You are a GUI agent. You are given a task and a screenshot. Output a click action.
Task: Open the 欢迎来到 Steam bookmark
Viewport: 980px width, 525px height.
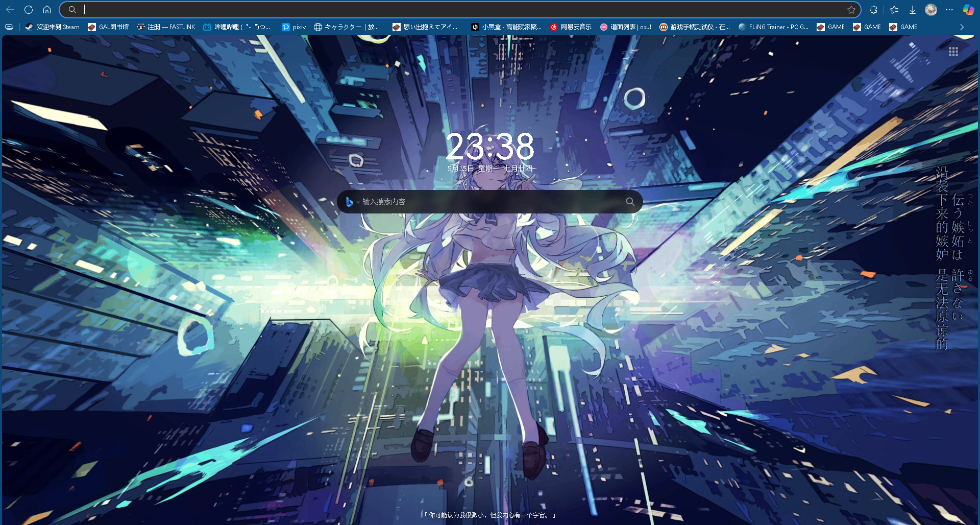tap(53, 27)
